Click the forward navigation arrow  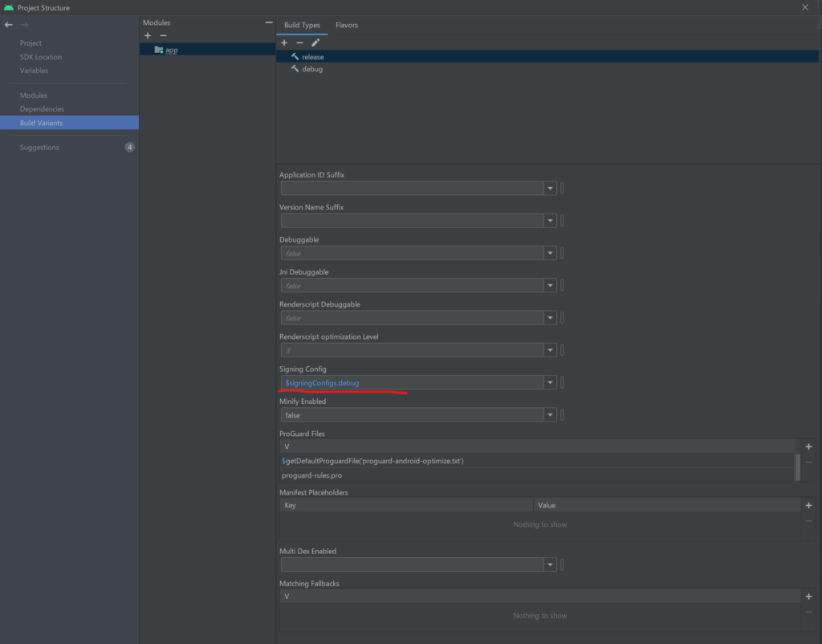point(24,25)
